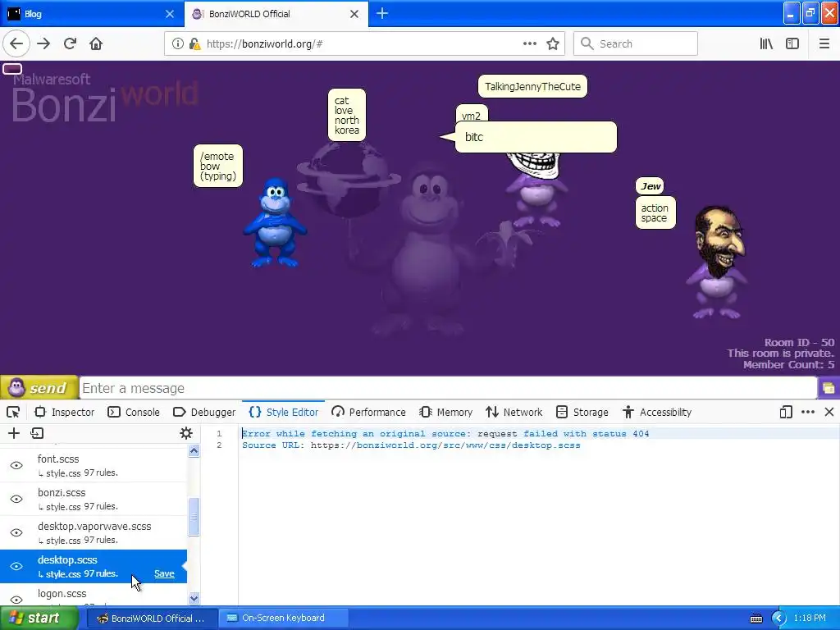This screenshot has height=630, width=840.
Task: Open the Accessibility panel
Action: point(657,412)
